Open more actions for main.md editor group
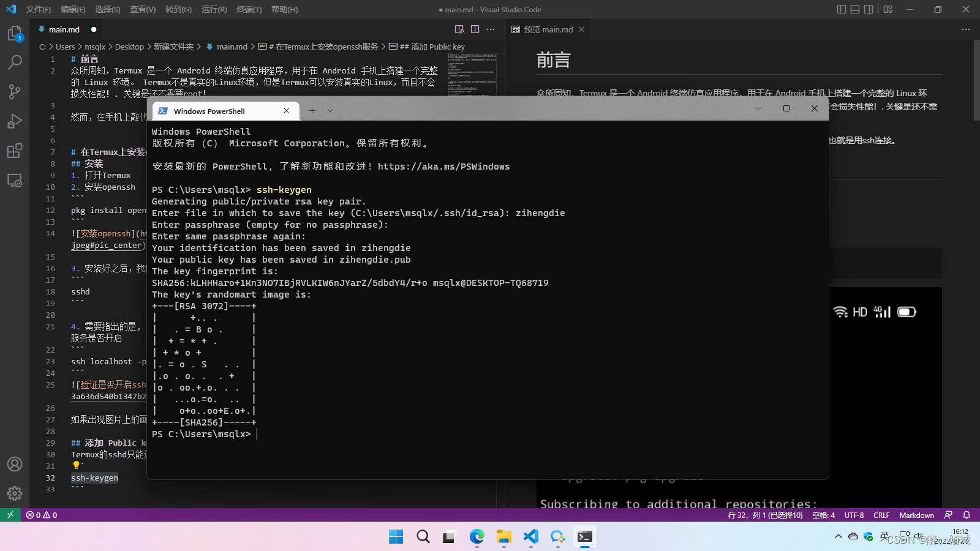Image resolution: width=980 pixels, height=551 pixels. pos(491,29)
